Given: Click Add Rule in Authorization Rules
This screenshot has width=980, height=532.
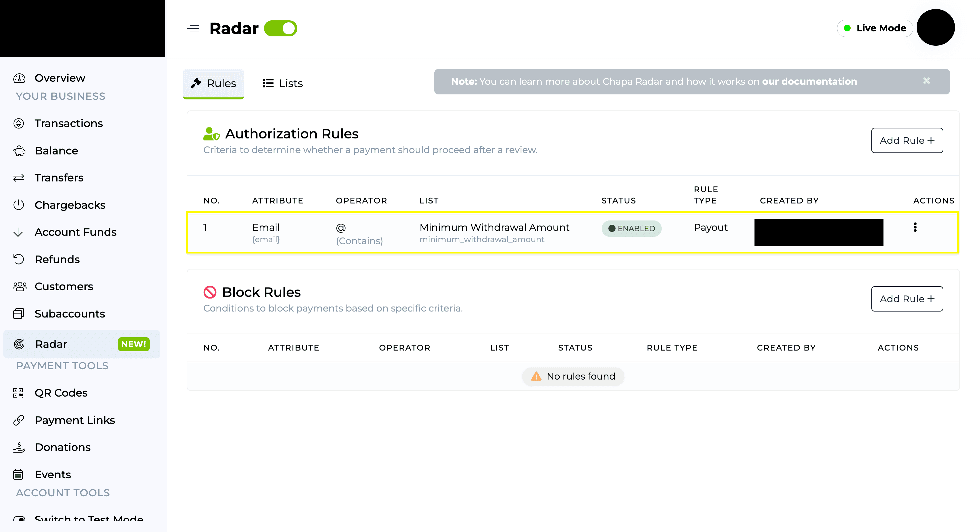Looking at the screenshot, I should click(907, 140).
